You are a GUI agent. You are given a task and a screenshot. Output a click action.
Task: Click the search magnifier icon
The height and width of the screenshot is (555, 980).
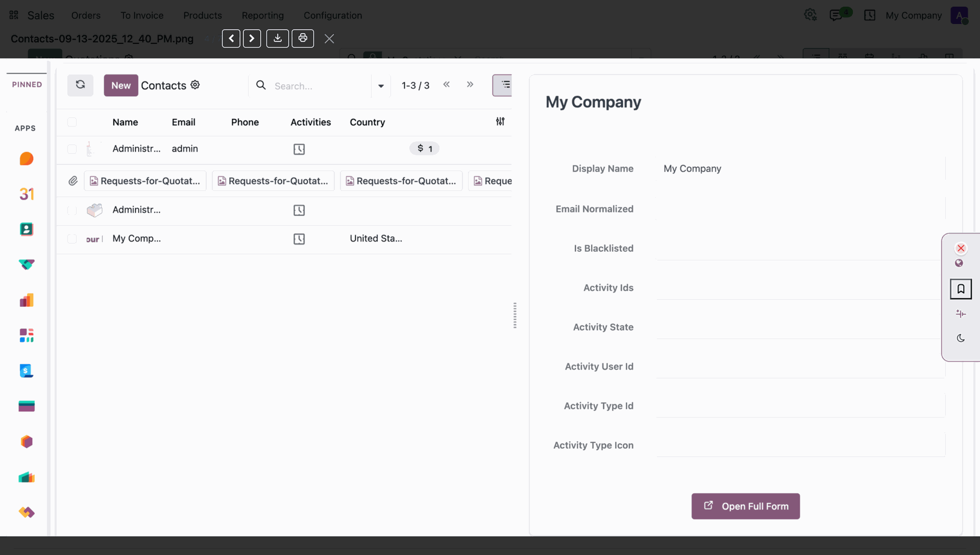tap(261, 85)
